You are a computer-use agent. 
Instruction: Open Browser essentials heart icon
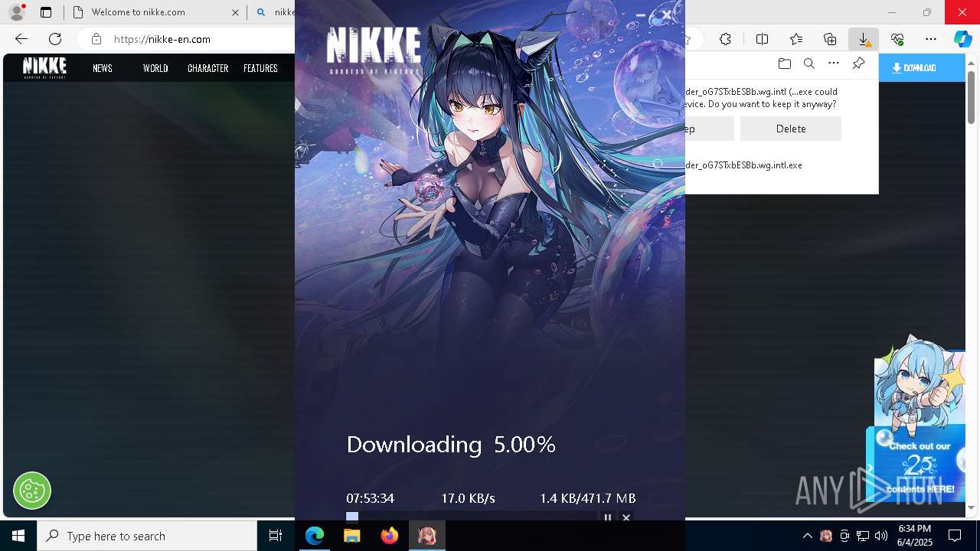pos(897,39)
